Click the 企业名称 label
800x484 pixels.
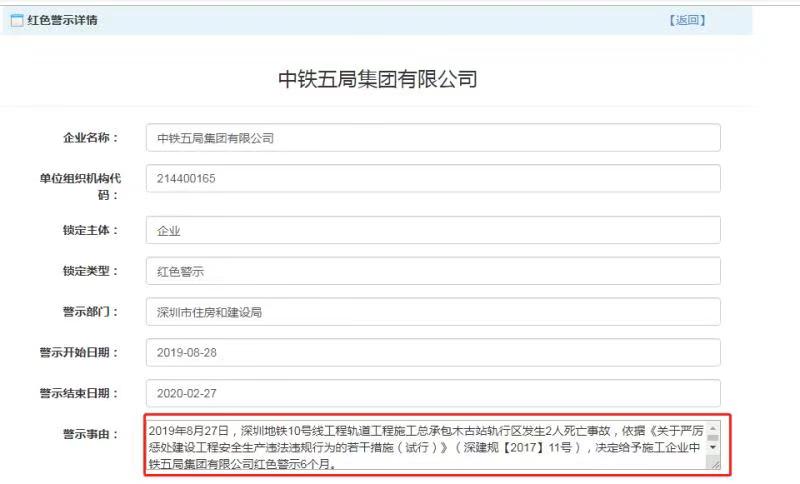[90, 138]
